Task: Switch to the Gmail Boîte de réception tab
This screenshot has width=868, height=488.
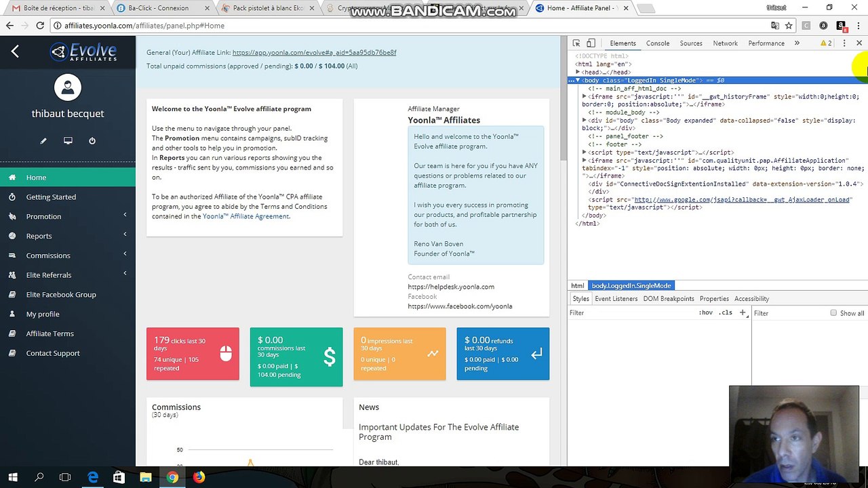Action: [x=58, y=8]
